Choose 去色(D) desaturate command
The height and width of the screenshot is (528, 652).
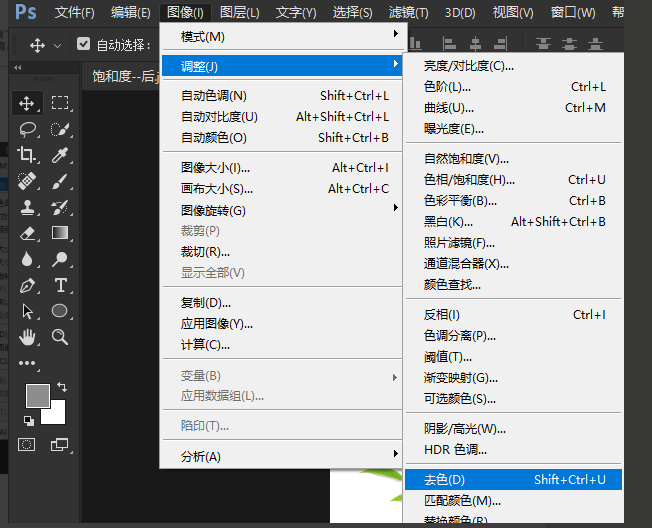point(513,479)
